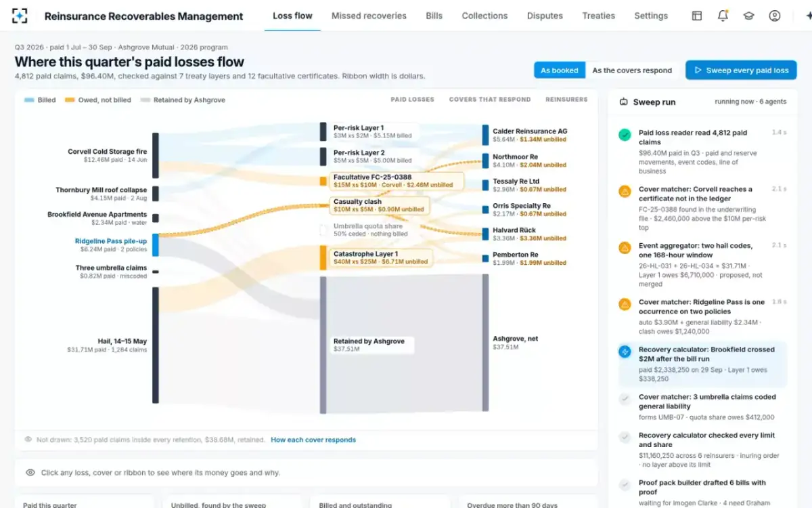Click the sparkle assistant icon at top right

click(x=808, y=16)
